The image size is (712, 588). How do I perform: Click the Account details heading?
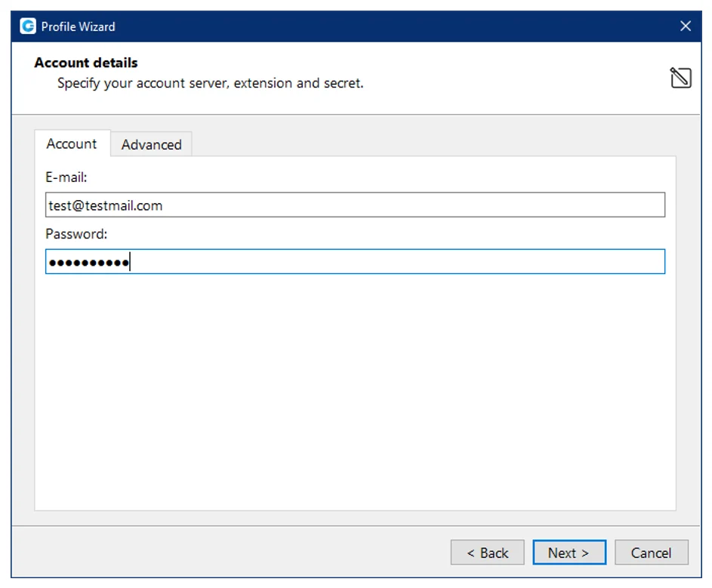(86, 62)
